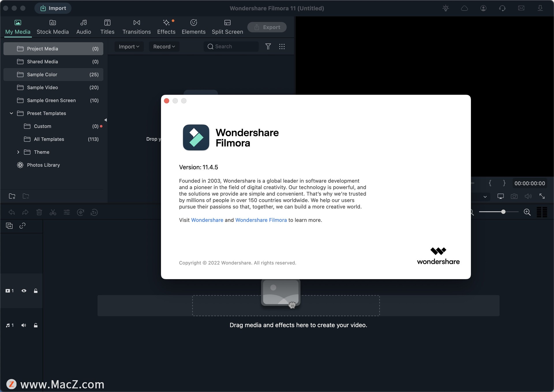Image resolution: width=554 pixels, height=392 pixels.
Task: Enter fullscreen preview with expand arrows
Action: pos(542,196)
